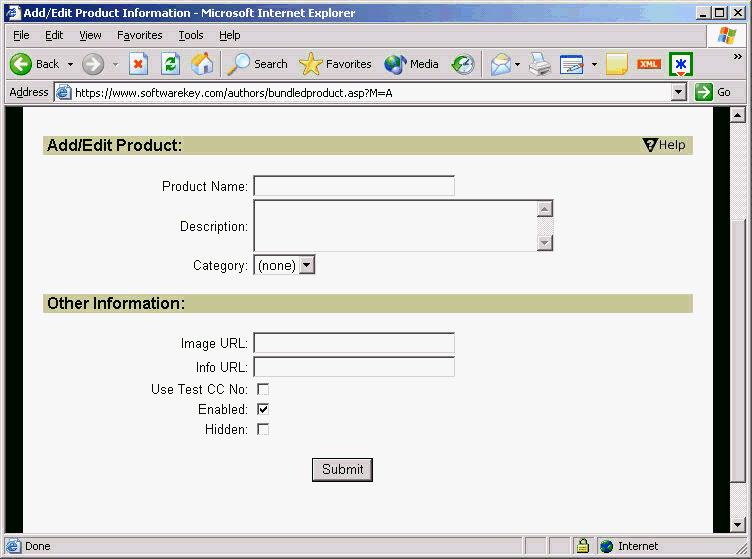Go to the Home page icon
The height and width of the screenshot is (559, 752).
click(202, 64)
